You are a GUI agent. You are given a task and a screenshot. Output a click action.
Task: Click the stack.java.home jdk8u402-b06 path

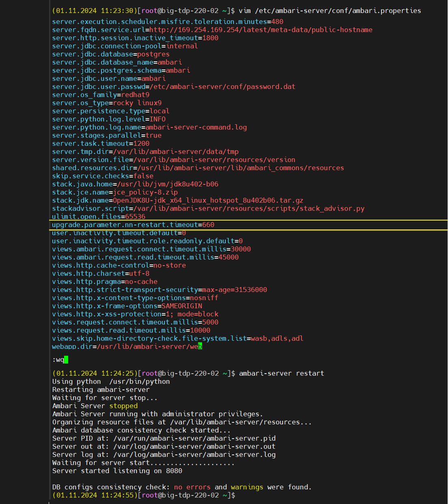pyautogui.click(x=168, y=184)
